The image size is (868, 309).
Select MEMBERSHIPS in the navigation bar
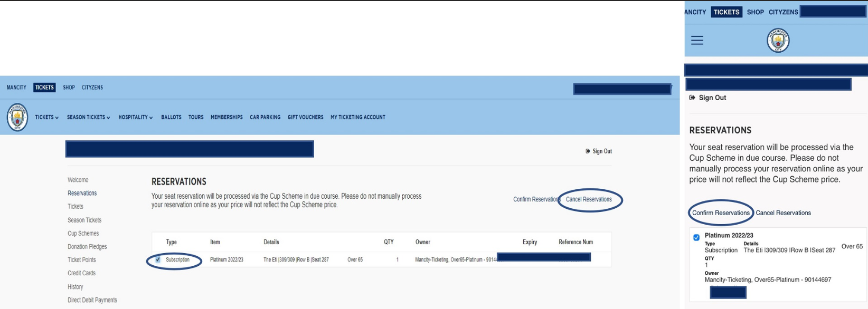(227, 118)
